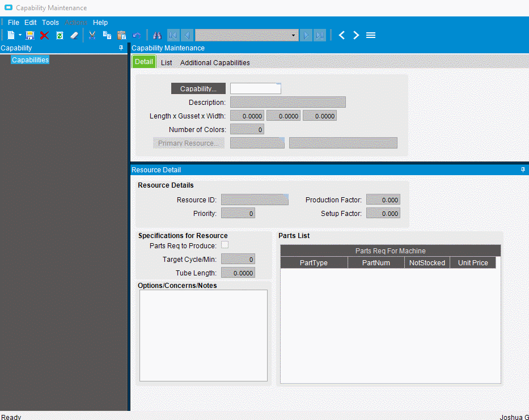Image resolution: width=529 pixels, height=420 pixels.
Task: Switch to the Detail tab
Action: [144, 62]
